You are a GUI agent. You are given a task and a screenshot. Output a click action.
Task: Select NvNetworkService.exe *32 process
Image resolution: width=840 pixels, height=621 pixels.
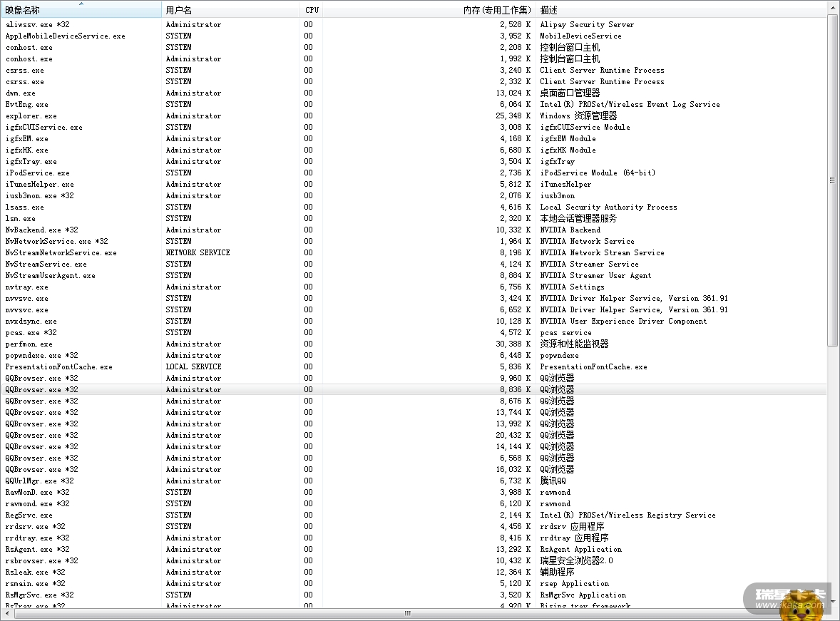click(x=414, y=241)
